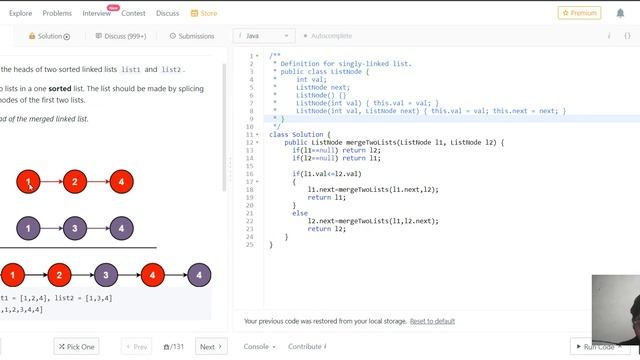Click the code 'if(l1.val<=l2.val)'
Image resolution: width=640 pixels, height=360 pixels.
(327, 174)
